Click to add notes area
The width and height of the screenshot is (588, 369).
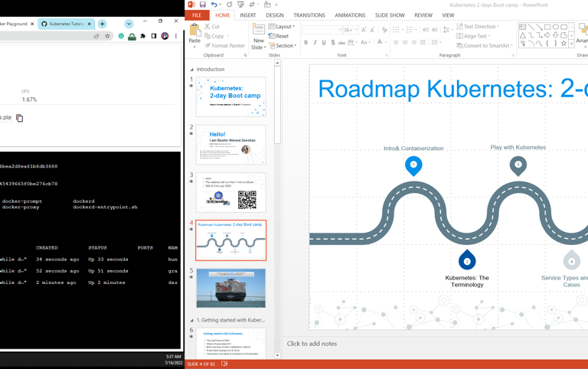point(312,344)
